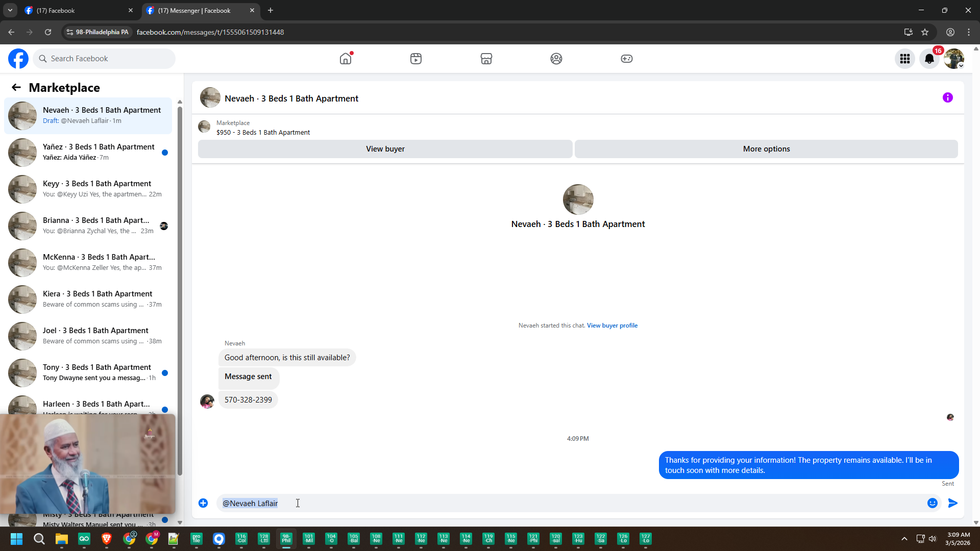The width and height of the screenshot is (980, 551).
Task: Open the account profile picture menu
Action: point(954,59)
